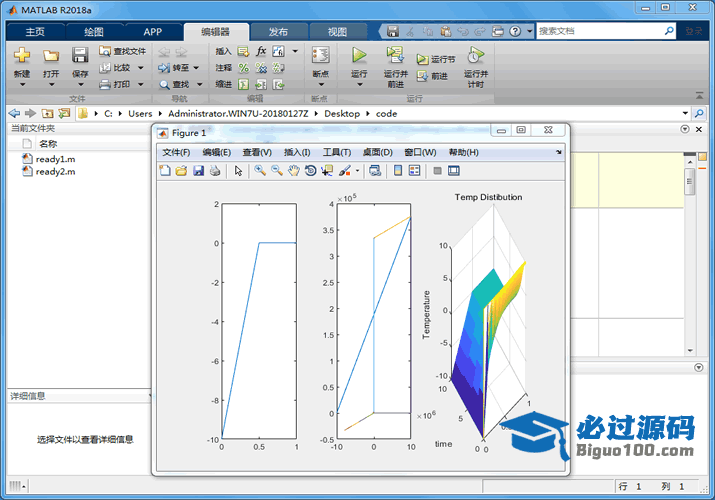Toggle the Brush data tool in Figure
The height and width of the screenshot is (500, 715).
(x=345, y=171)
